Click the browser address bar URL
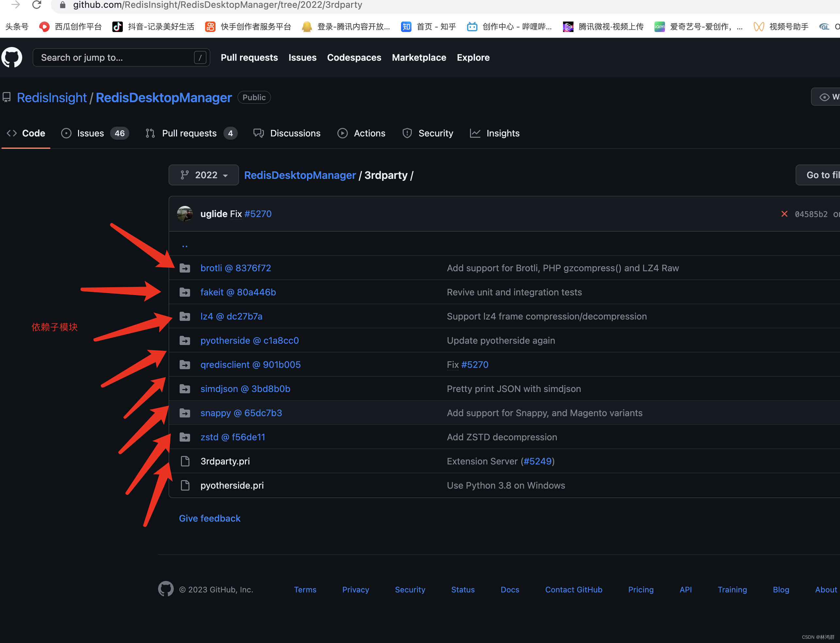840x643 pixels. tap(218, 5)
